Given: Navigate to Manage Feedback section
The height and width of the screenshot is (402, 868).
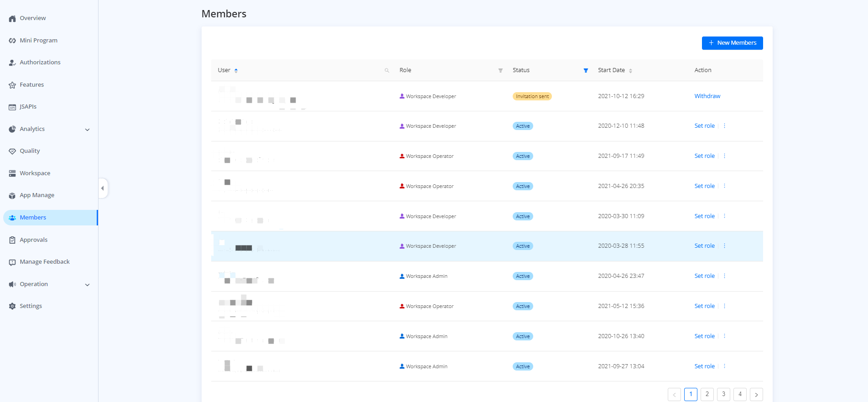Looking at the screenshot, I should pyautogui.click(x=44, y=262).
